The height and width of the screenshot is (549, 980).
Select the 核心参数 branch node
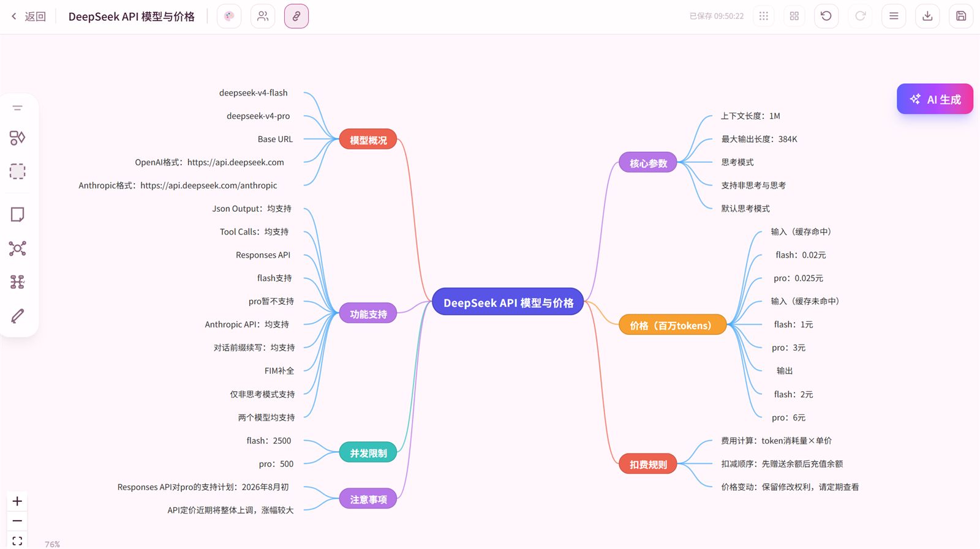648,163
